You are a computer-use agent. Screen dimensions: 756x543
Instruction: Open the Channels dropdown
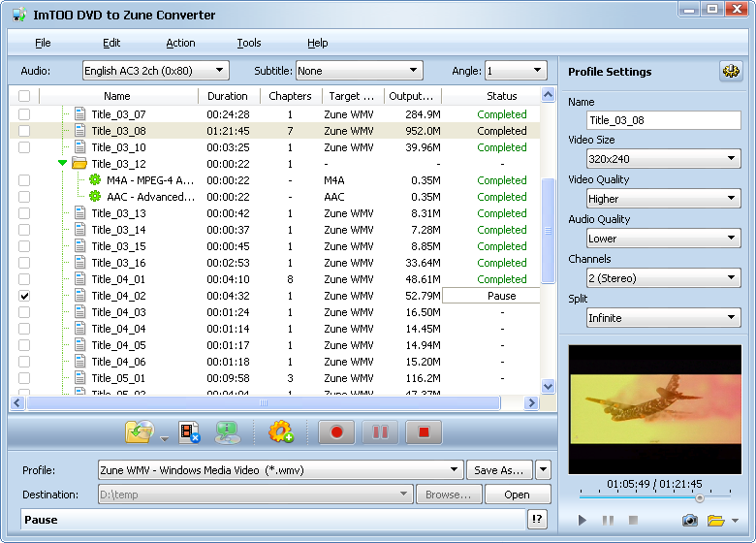[664, 277]
